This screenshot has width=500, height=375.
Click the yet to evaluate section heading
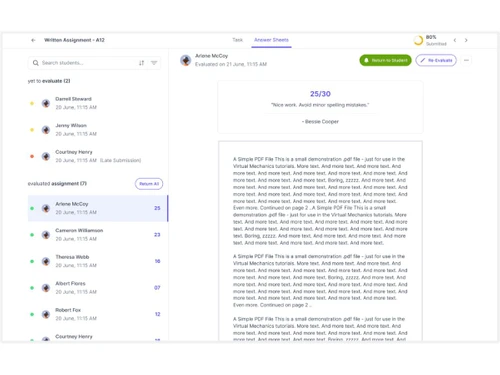pos(49,81)
